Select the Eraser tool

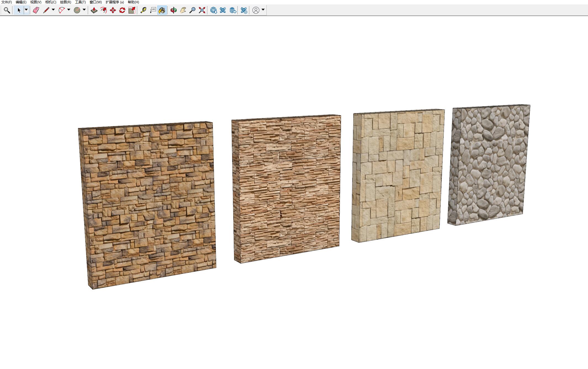[36, 10]
